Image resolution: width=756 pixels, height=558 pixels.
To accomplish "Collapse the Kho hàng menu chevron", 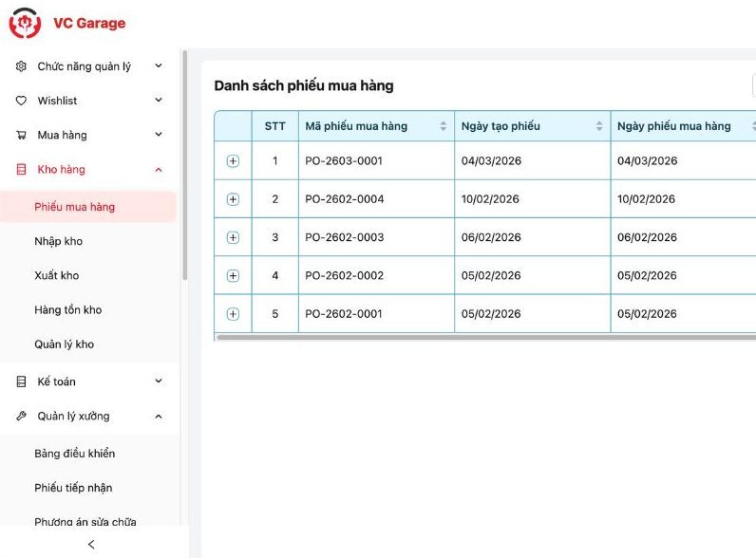I will [x=159, y=170].
